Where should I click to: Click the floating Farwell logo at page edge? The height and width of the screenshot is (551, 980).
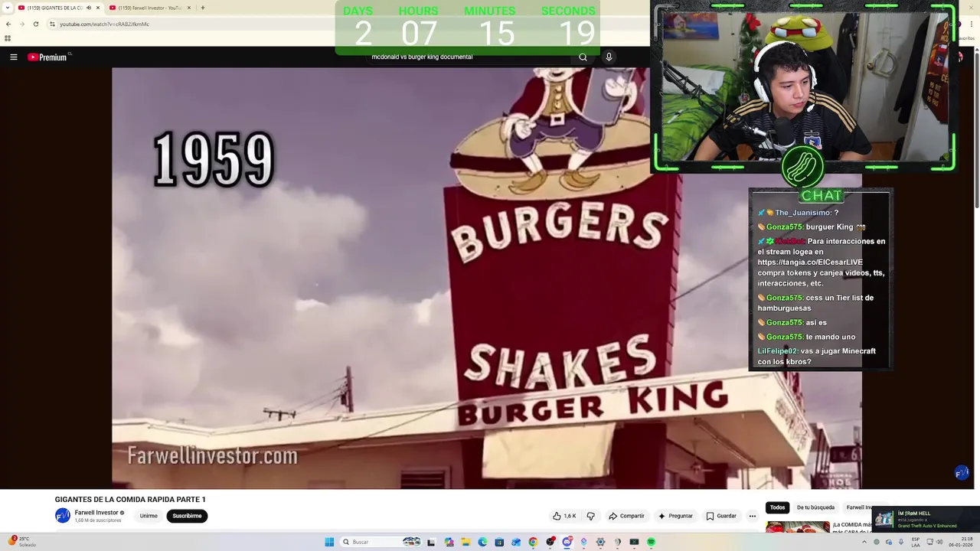coord(962,473)
